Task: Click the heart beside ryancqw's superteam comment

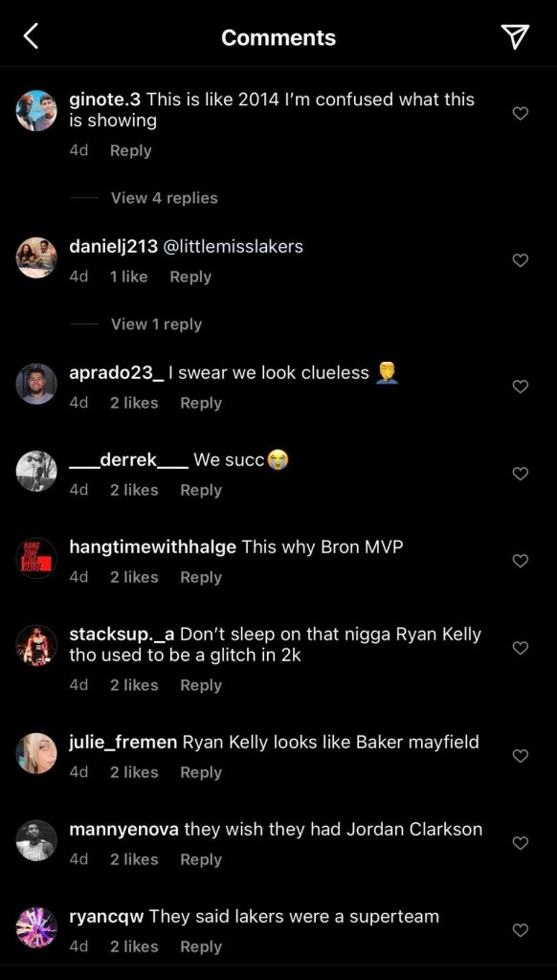Action: tap(521, 929)
